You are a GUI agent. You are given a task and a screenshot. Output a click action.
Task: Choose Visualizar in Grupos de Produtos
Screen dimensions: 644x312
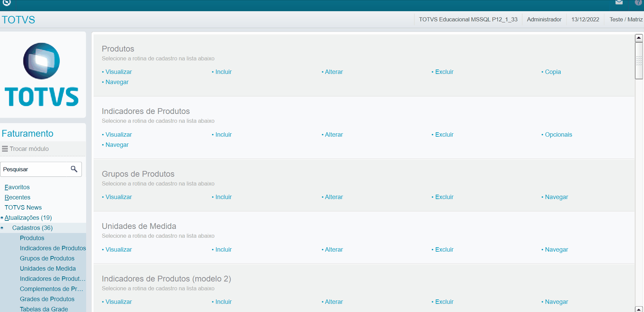(x=119, y=197)
